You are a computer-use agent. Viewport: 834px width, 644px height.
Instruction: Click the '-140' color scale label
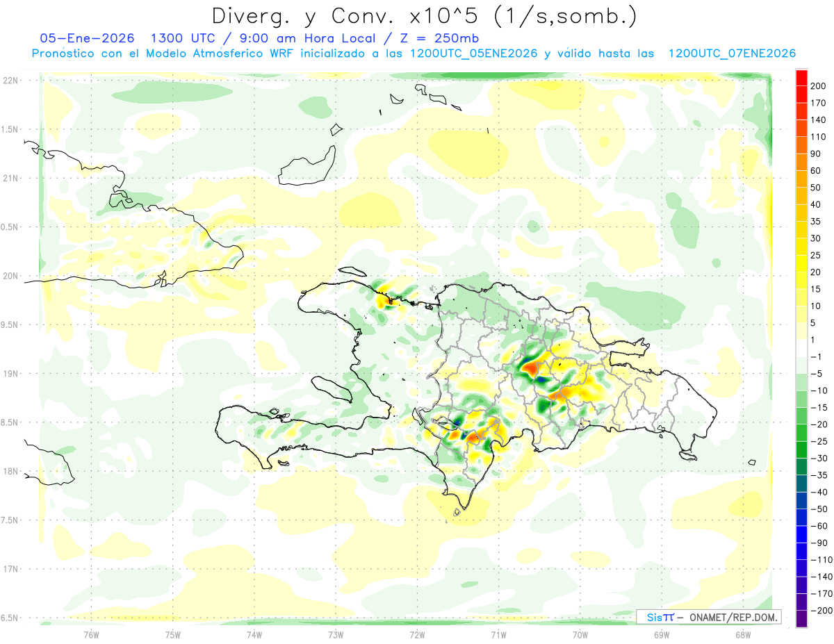tap(822, 577)
